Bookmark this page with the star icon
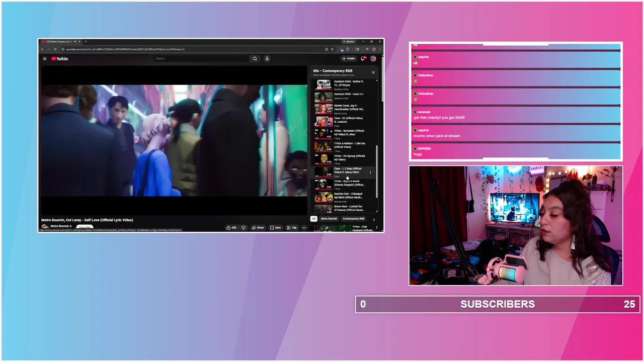The image size is (644, 362). coord(332,49)
